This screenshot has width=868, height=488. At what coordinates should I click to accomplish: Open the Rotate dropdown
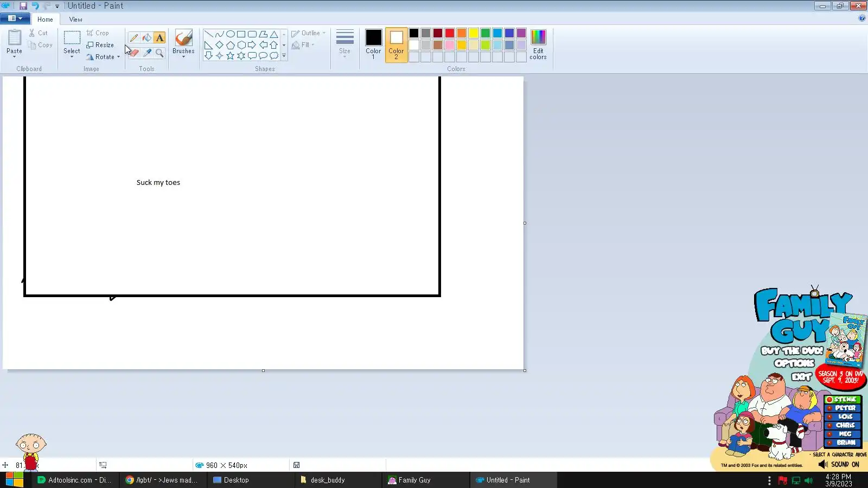pos(103,57)
